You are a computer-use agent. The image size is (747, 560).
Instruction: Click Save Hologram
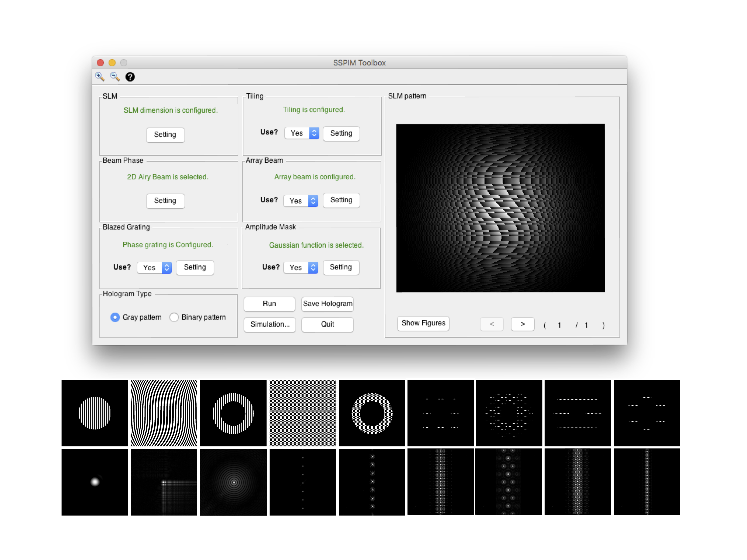pos(327,303)
